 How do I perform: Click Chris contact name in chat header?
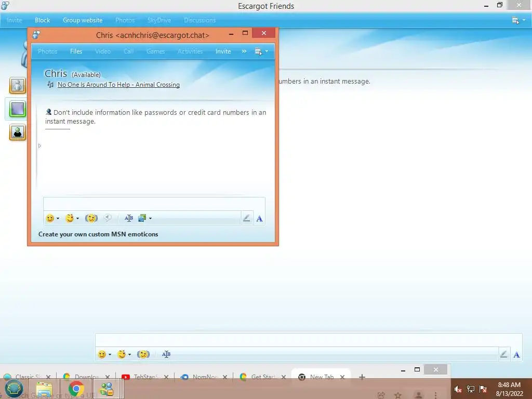pos(56,74)
